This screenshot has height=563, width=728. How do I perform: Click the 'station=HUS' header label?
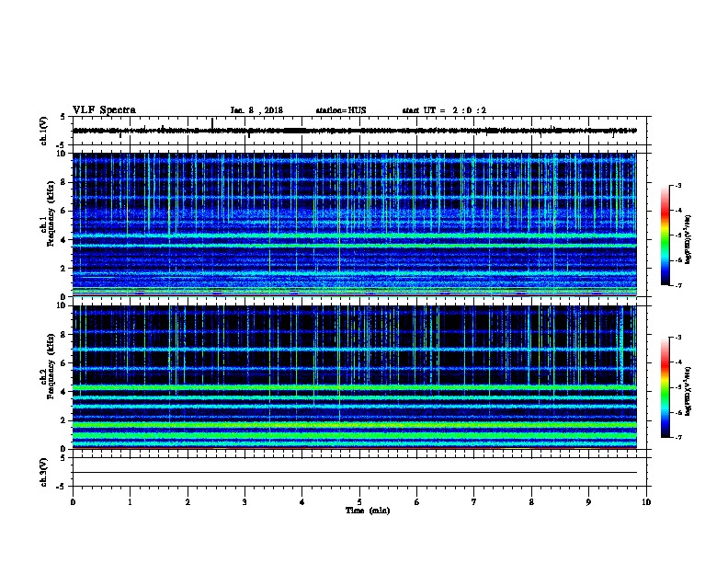coord(341,110)
